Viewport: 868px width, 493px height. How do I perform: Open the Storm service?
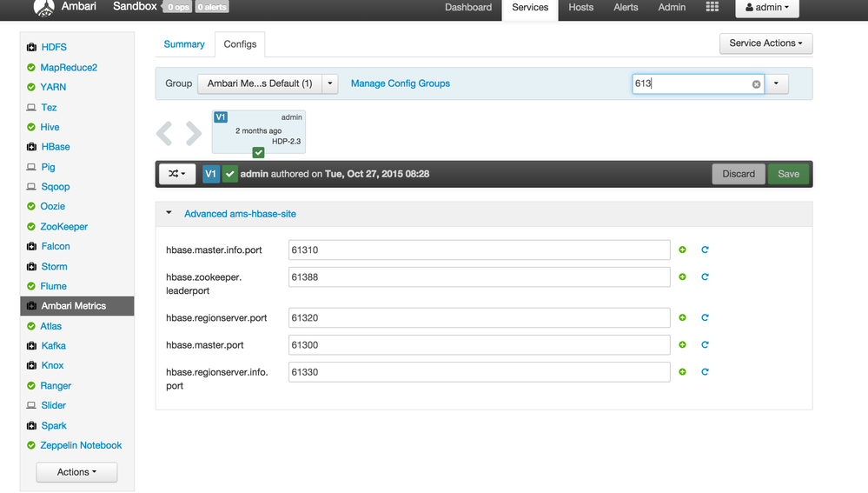(x=54, y=266)
